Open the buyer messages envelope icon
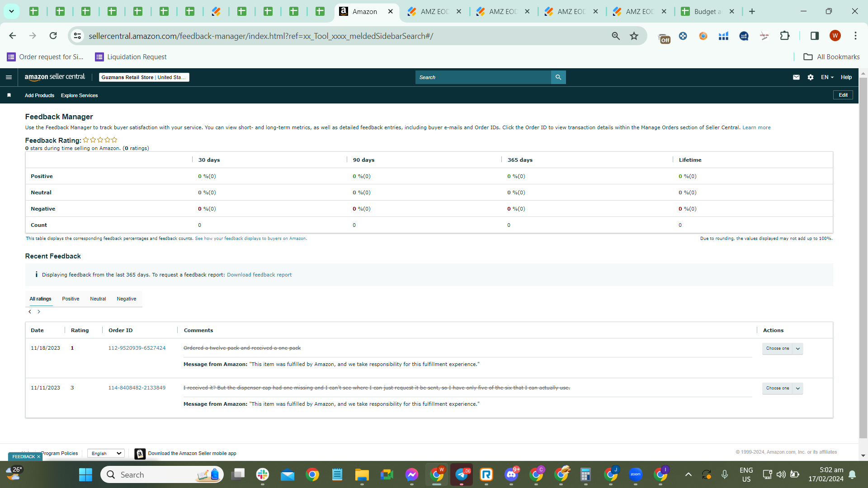The width and height of the screenshot is (868, 488). pyautogui.click(x=796, y=77)
